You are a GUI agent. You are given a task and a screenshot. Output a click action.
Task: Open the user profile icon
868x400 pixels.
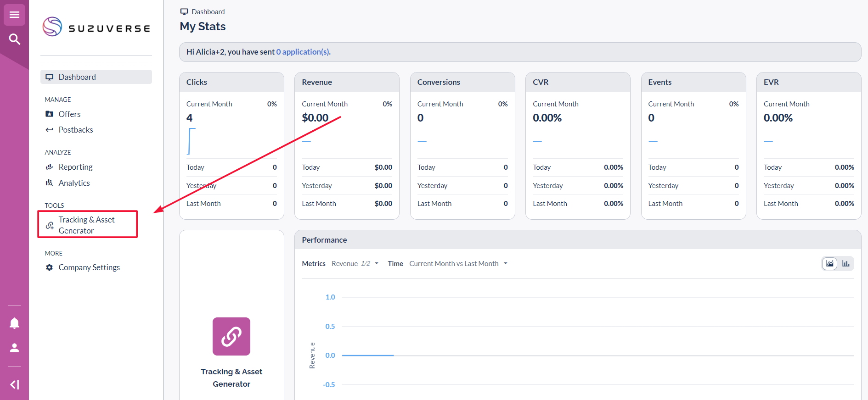coord(14,348)
